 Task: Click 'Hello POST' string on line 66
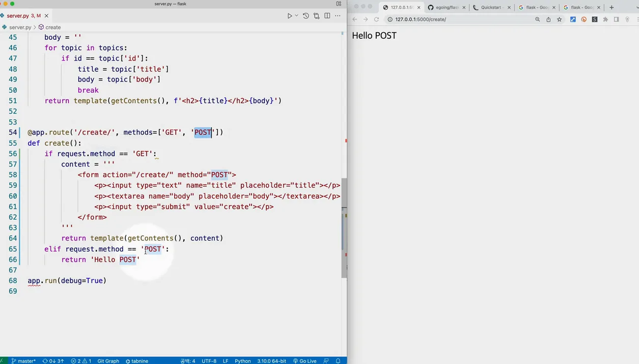[115, 260]
